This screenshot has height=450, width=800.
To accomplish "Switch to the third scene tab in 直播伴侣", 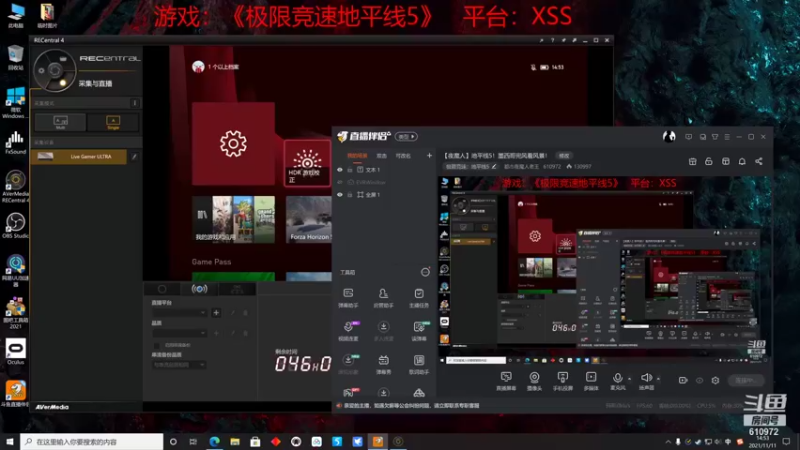I will coord(403,156).
